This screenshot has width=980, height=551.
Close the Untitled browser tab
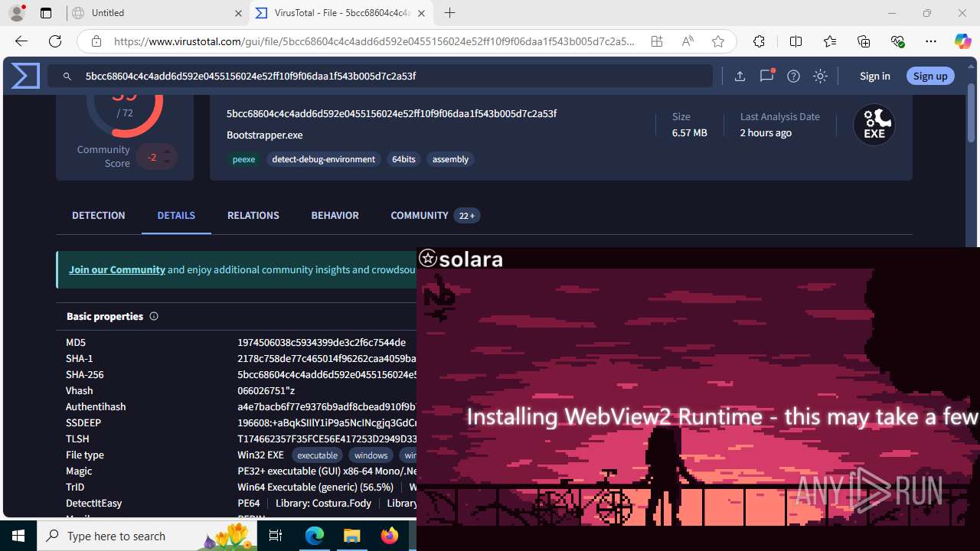237,13
